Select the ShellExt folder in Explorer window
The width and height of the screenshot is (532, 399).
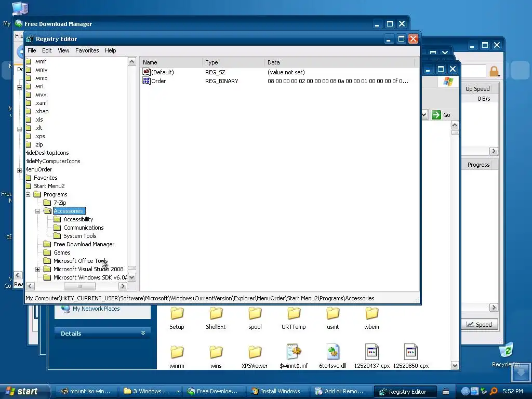(x=216, y=317)
